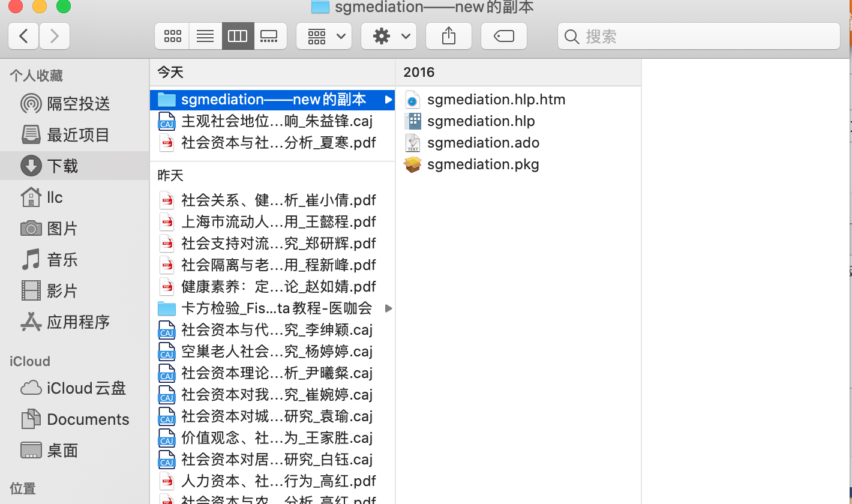Open 图片 in the sidebar
This screenshot has width=852, height=504.
(74, 229)
